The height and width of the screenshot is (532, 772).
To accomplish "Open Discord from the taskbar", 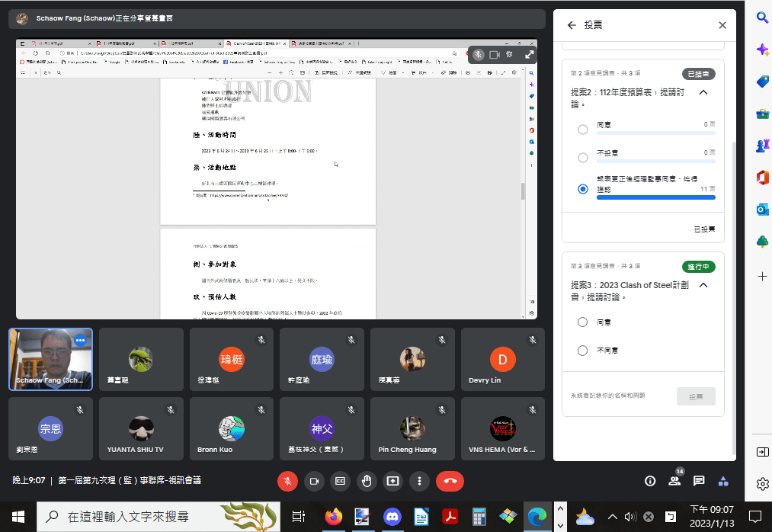I will click(x=392, y=517).
